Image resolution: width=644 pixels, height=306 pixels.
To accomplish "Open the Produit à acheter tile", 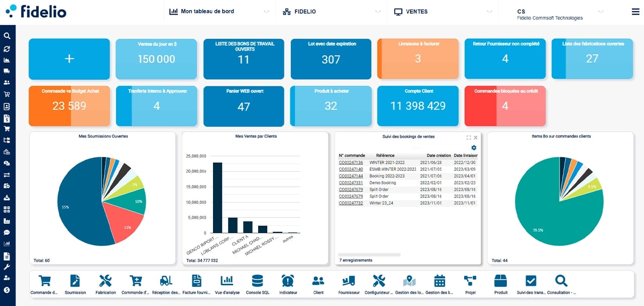I will tap(331, 106).
